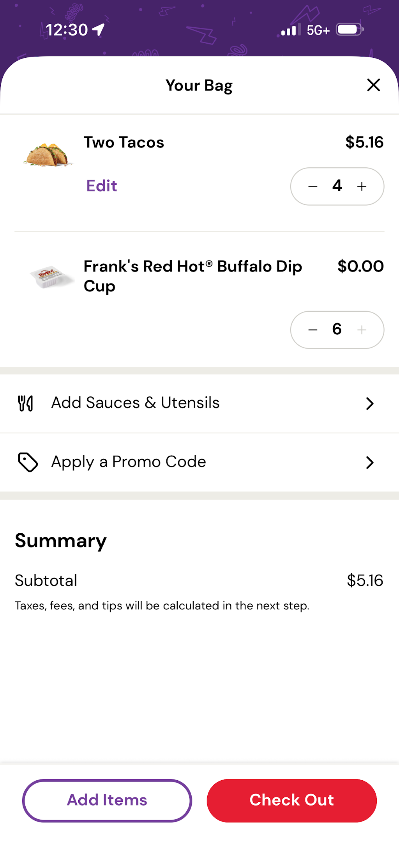The image size is (399, 868).
Task: Open Add Sauces & Utensils row
Action: [x=199, y=403]
